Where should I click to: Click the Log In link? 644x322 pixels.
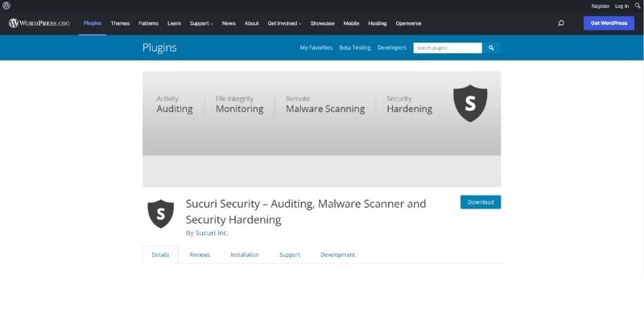[621, 6]
